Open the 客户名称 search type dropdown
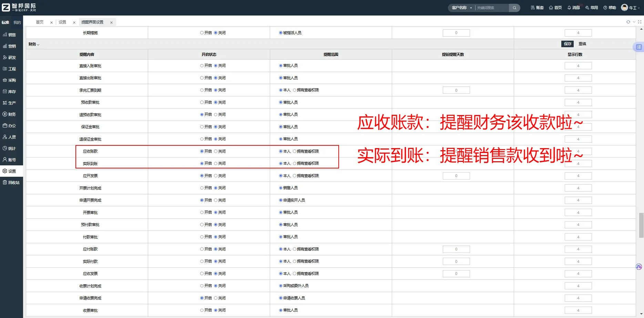The height and width of the screenshot is (318, 644). (x=462, y=8)
